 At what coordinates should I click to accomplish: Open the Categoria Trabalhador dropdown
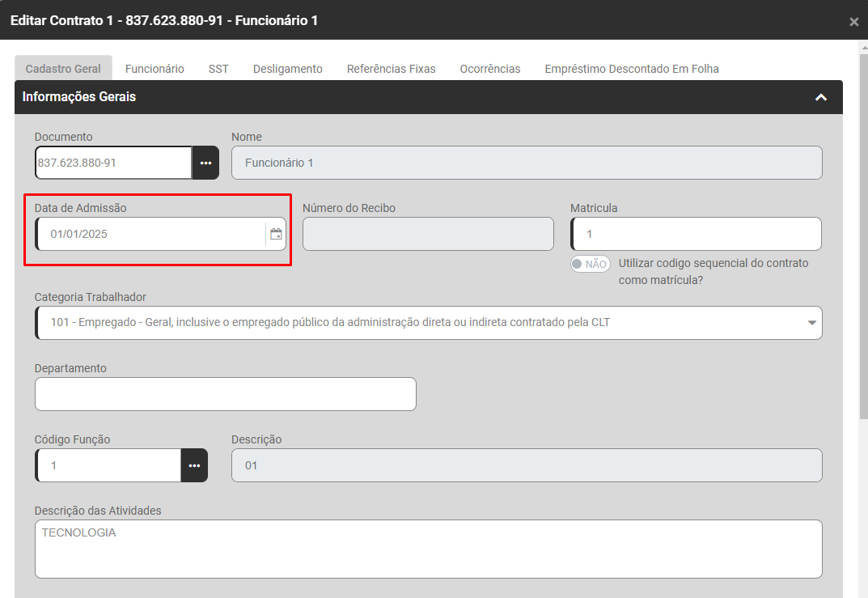click(x=429, y=323)
